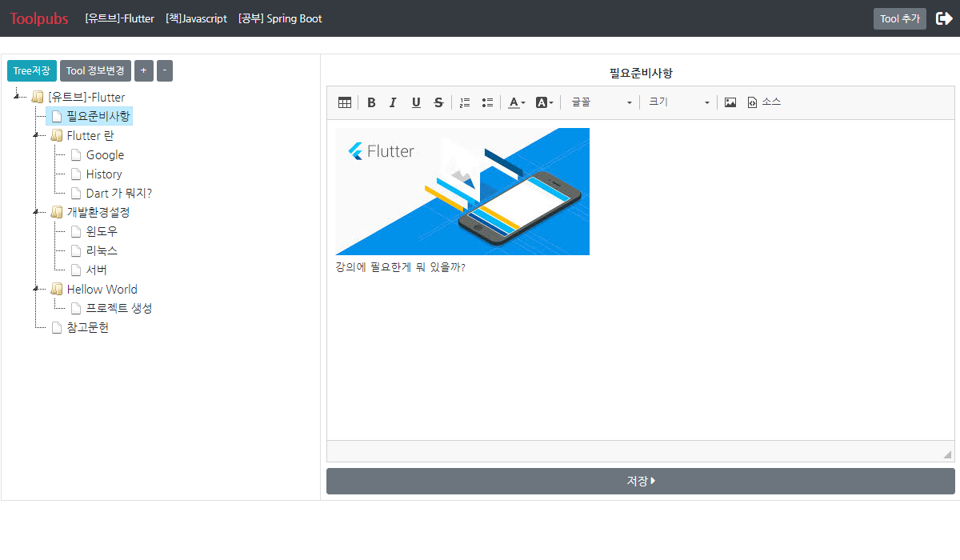
Task: Select the Dart 가 뭐지? tree item
Action: point(119,194)
